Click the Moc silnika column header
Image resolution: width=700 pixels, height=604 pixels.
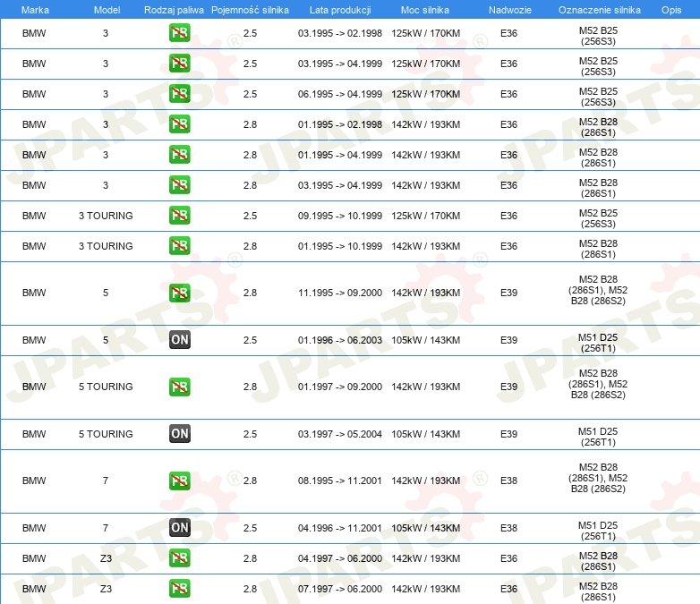pyautogui.click(x=425, y=10)
